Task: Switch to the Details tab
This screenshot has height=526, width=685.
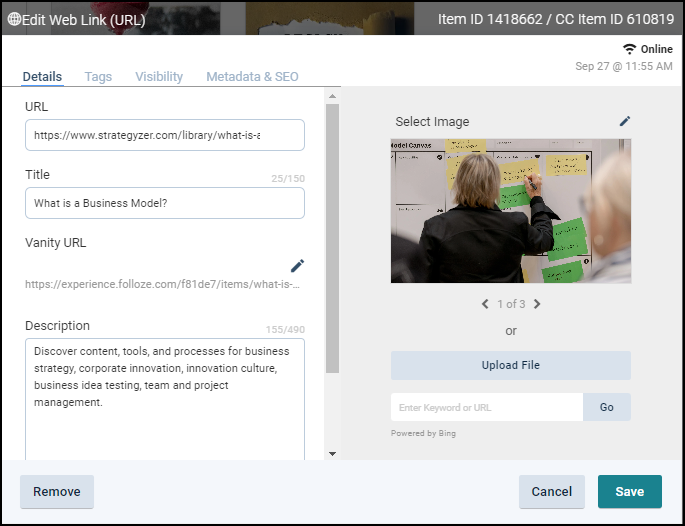Action: click(x=42, y=77)
